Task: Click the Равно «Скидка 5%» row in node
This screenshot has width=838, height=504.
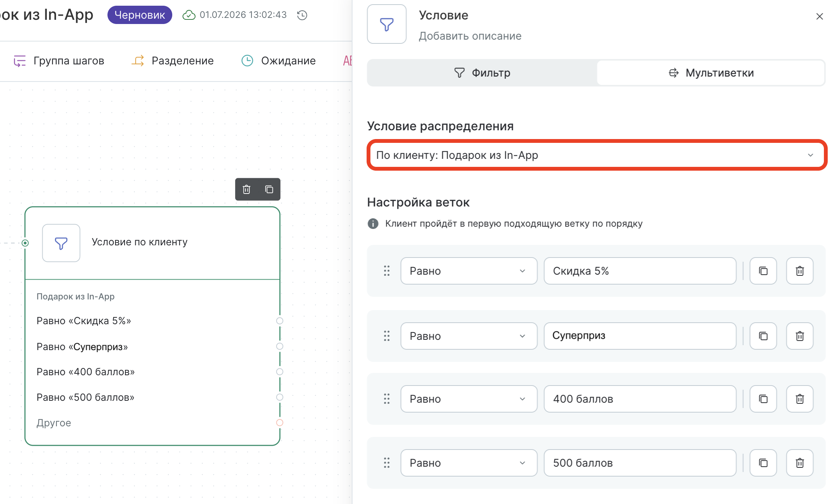Action: click(84, 321)
